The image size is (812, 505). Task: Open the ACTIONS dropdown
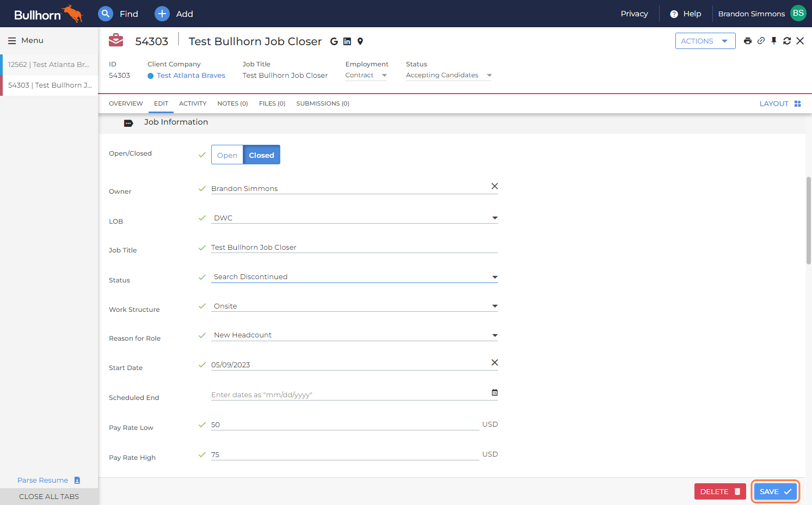coord(705,41)
